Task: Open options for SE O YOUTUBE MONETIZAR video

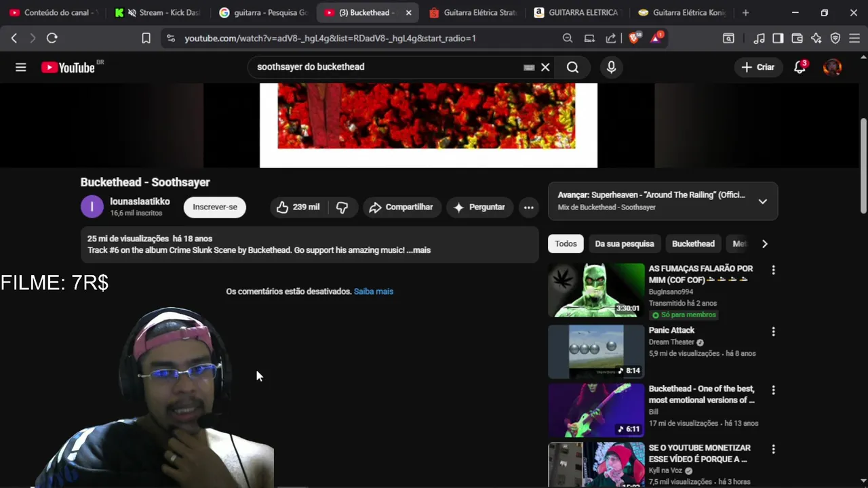Action: coord(773,449)
